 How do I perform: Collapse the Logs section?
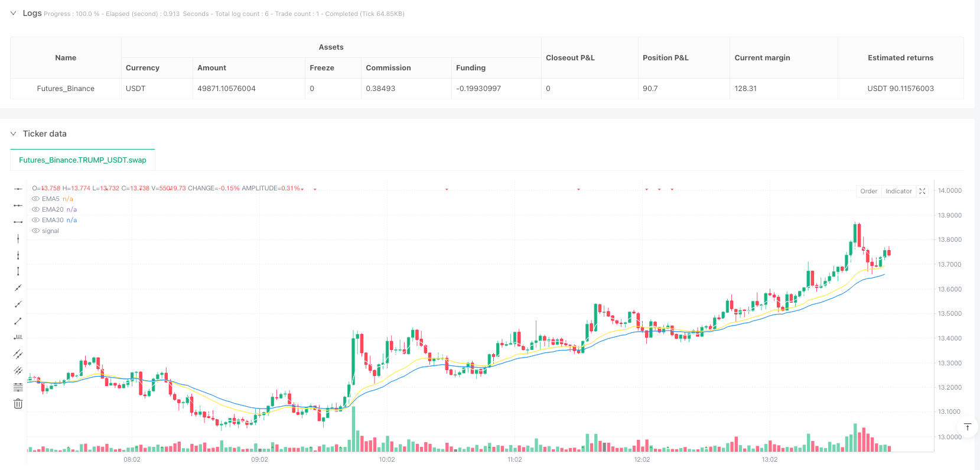click(13, 13)
